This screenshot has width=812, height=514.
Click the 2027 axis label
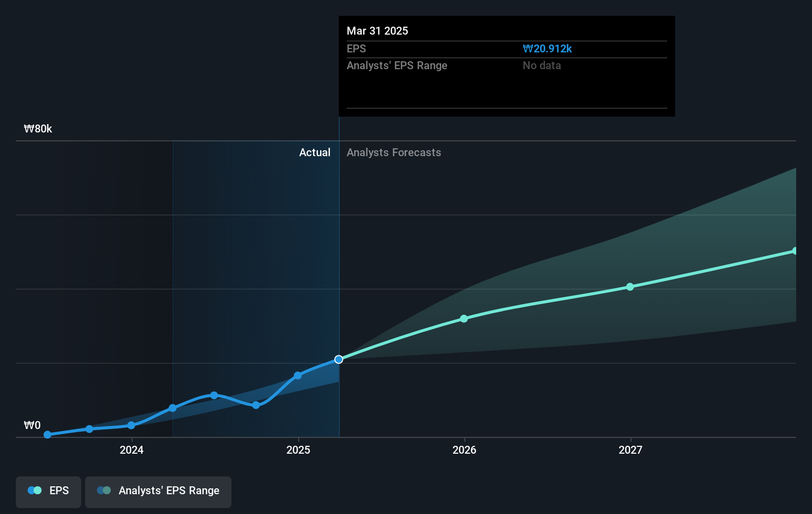coord(630,450)
